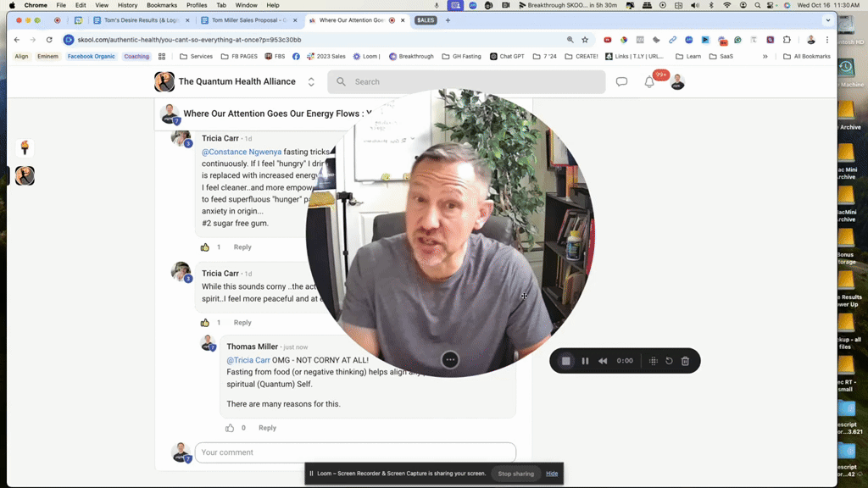The height and width of the screenshot is (488, 868).
Task: Open the Coaching bookmark
Action: coord(136,57)
